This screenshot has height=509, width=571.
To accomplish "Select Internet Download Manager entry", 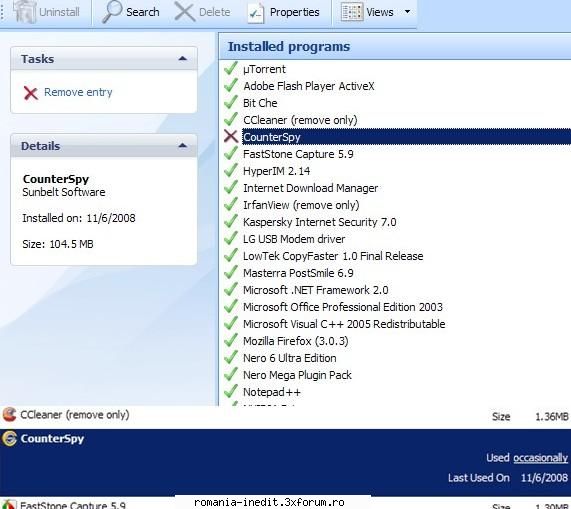I will [x=310, y=188].
